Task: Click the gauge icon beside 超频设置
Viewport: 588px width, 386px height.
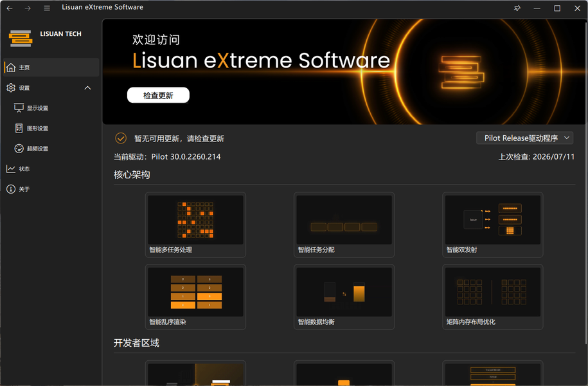Action: coord(19,149)
